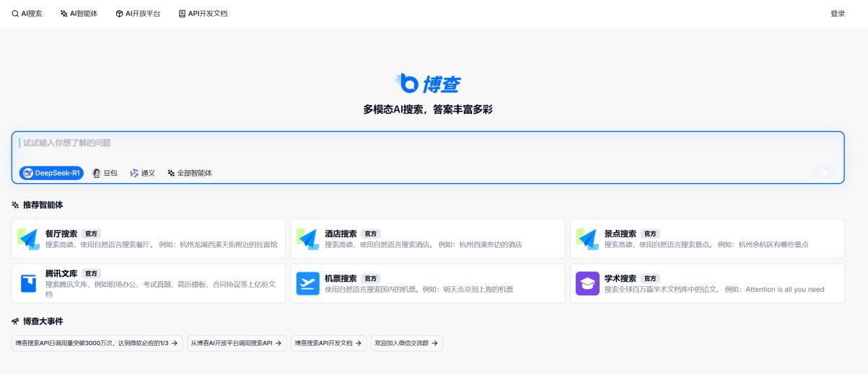Switch to the 豆包 model
868x374 pixels.
click(x=105, y=173)
